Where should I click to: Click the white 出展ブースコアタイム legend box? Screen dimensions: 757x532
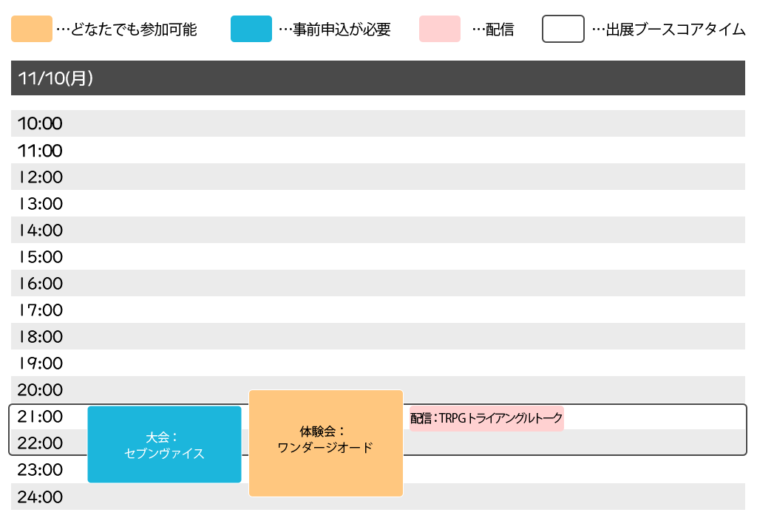click(x=563, y=30)
